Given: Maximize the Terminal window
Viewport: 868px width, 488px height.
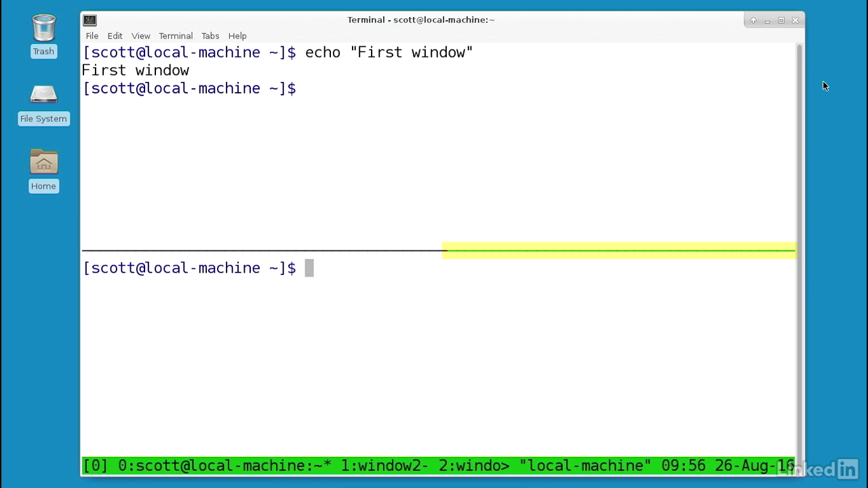Looking at the screenshot, I should [x=781, y=20].
